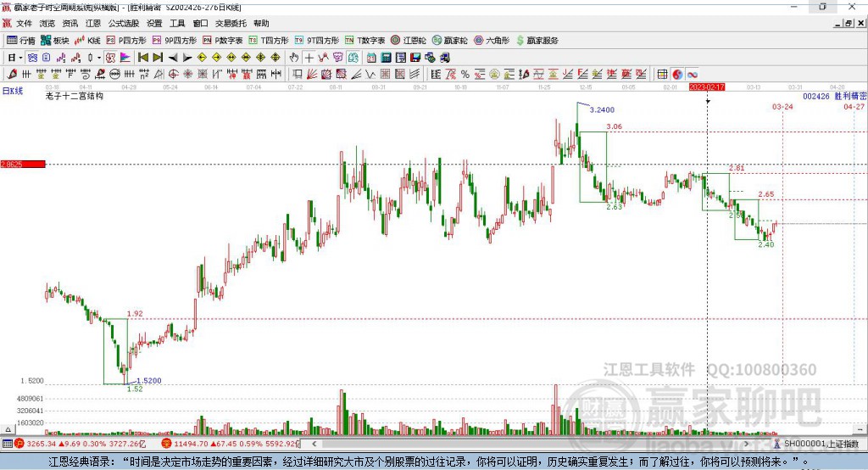Screen dimensions: 868x470
Task: Click the save floppy disk icon
Action: coord(415,58)
